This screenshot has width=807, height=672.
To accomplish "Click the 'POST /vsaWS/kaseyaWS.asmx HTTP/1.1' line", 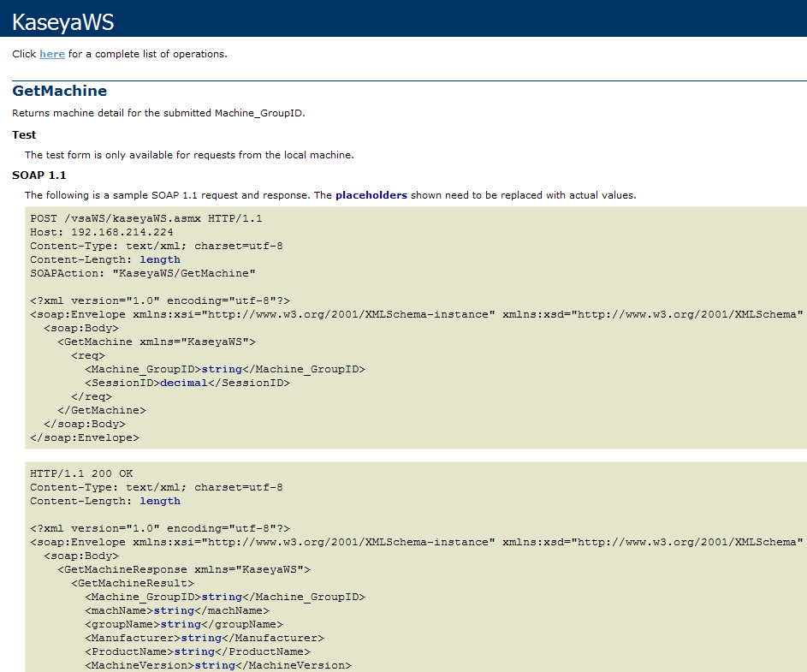I will pos(146,218).
